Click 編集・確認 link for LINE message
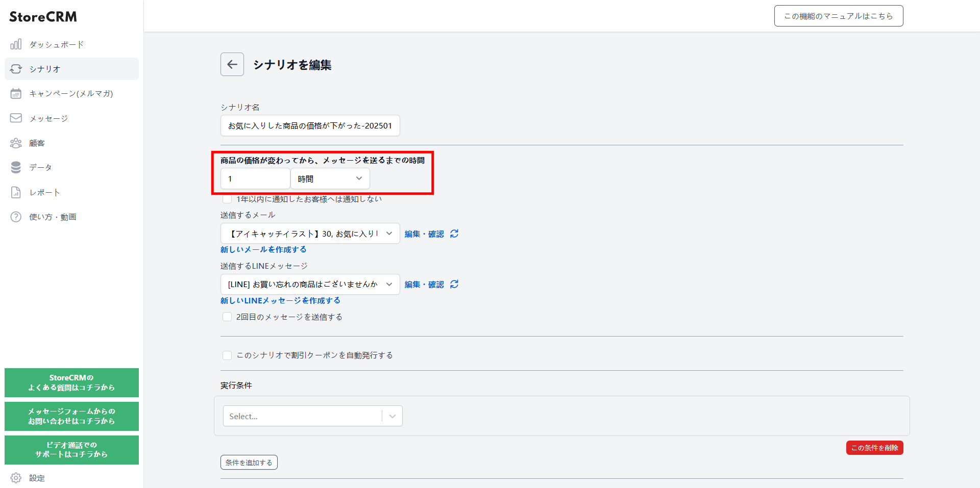This screenshot has height=488, width=980. tap(424, 285)
